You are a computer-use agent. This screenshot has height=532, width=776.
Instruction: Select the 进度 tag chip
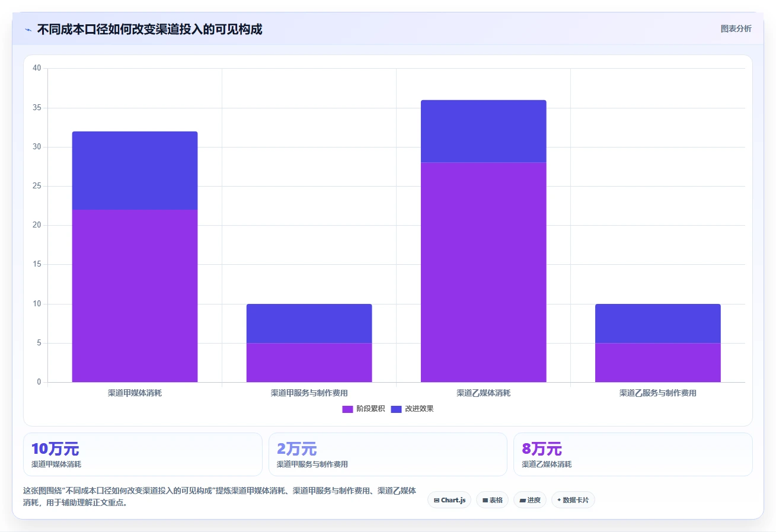[x=529, y=500]
